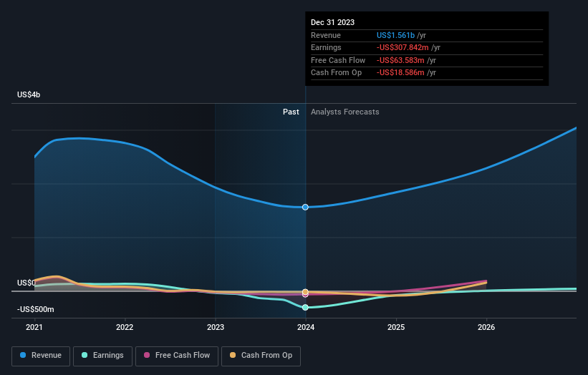
Task: Click the 2024 x-axis label
Action: [x=306, y=327]
